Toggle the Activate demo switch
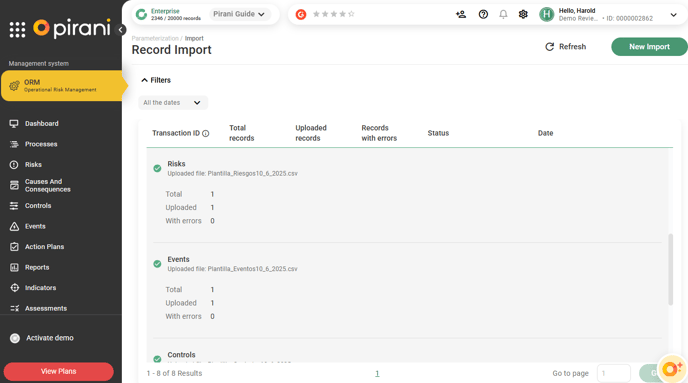 tap(15, 338)
